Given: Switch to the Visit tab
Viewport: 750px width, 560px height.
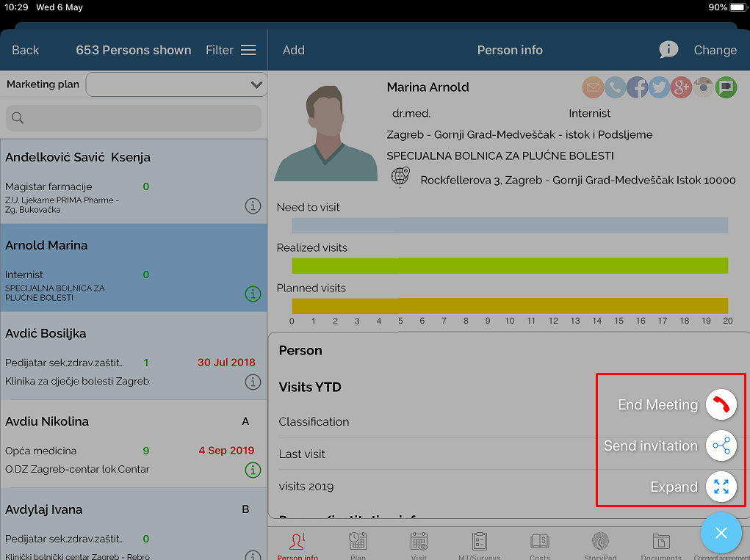Looking at the screenshot, I should [419, 545].
